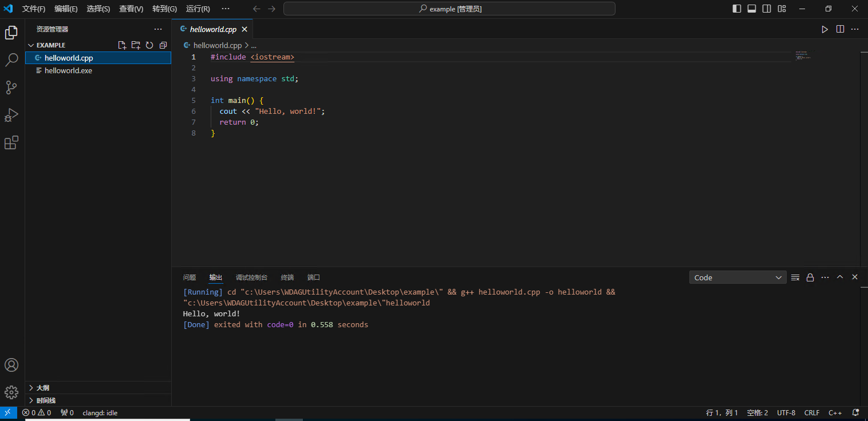868x421 pixels.
Task: Open the Accounts menu icon
Action: [11, 365]
